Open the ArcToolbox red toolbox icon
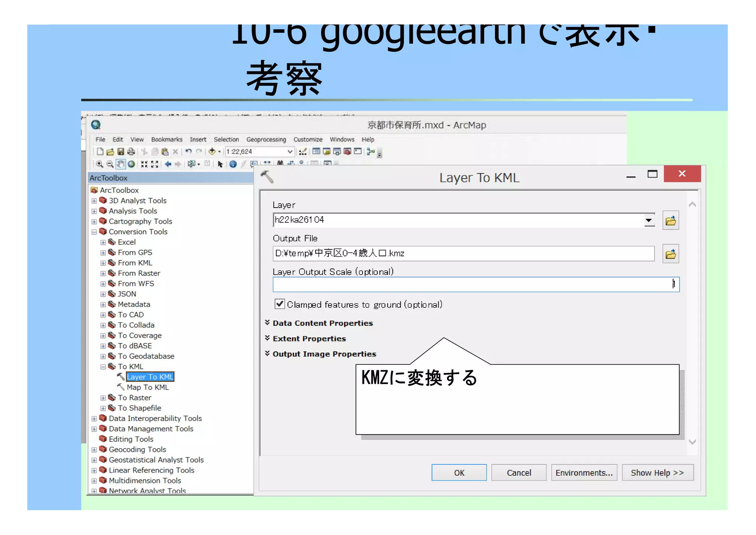Viewport: 756px width, 535px height. pos(347,151)
